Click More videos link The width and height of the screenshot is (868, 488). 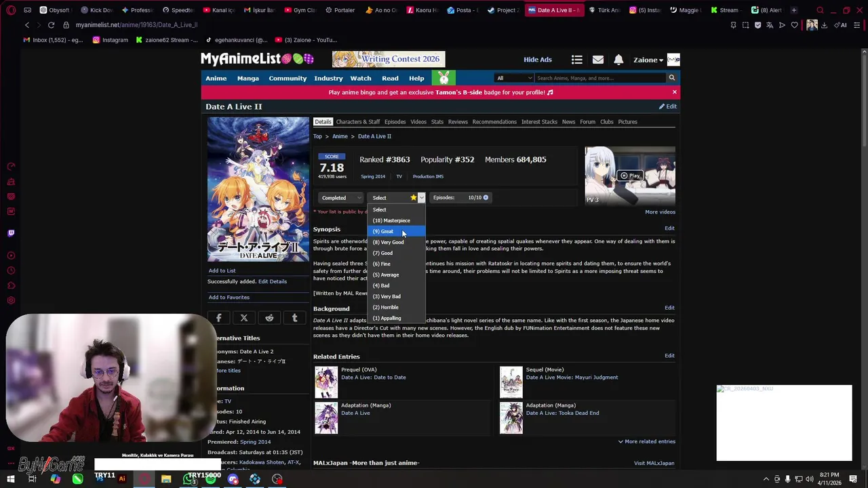point(660,212)
